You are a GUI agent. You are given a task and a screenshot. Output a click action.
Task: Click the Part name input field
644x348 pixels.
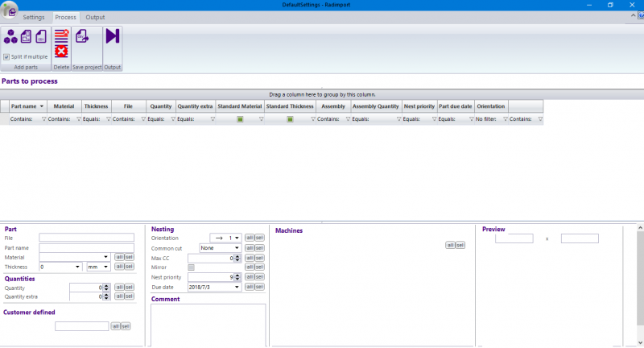(86, 247)
